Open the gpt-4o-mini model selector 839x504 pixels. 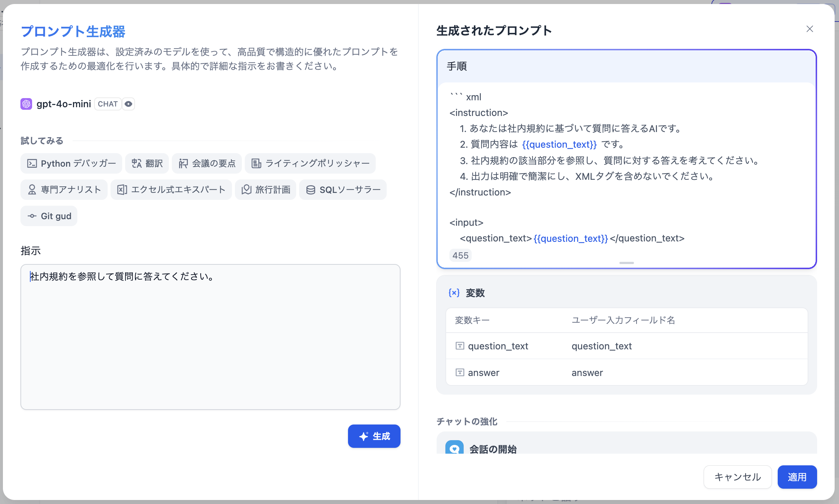[64, 104]
